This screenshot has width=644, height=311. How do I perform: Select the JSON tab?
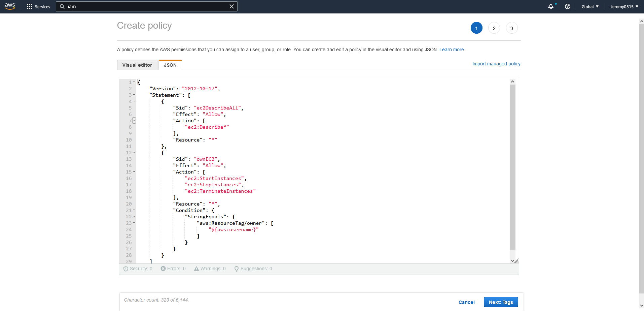(x=170, y=65)
